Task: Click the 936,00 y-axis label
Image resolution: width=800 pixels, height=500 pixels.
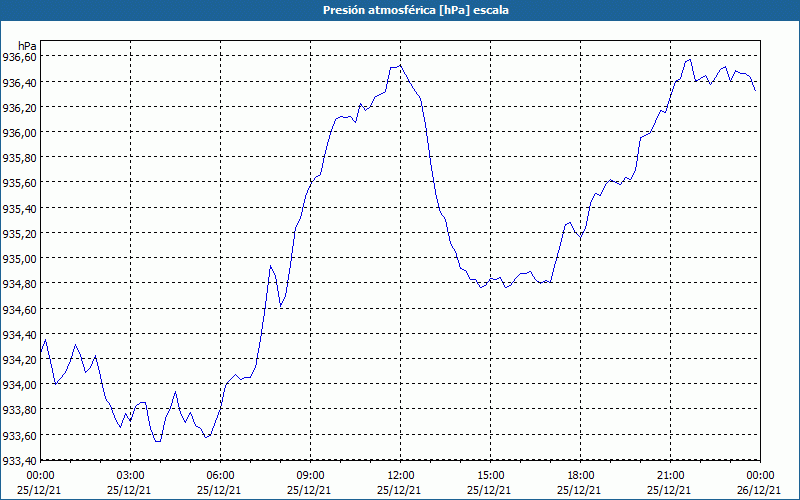Action: [19, 133]
